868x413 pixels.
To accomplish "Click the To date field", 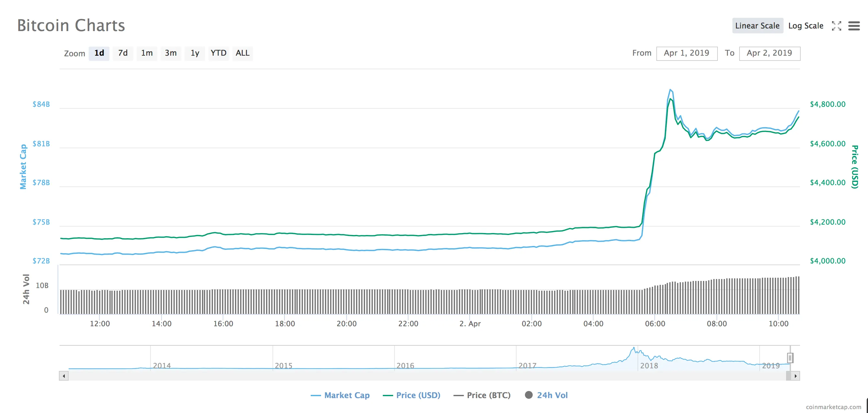I will [x=769, y=53].
